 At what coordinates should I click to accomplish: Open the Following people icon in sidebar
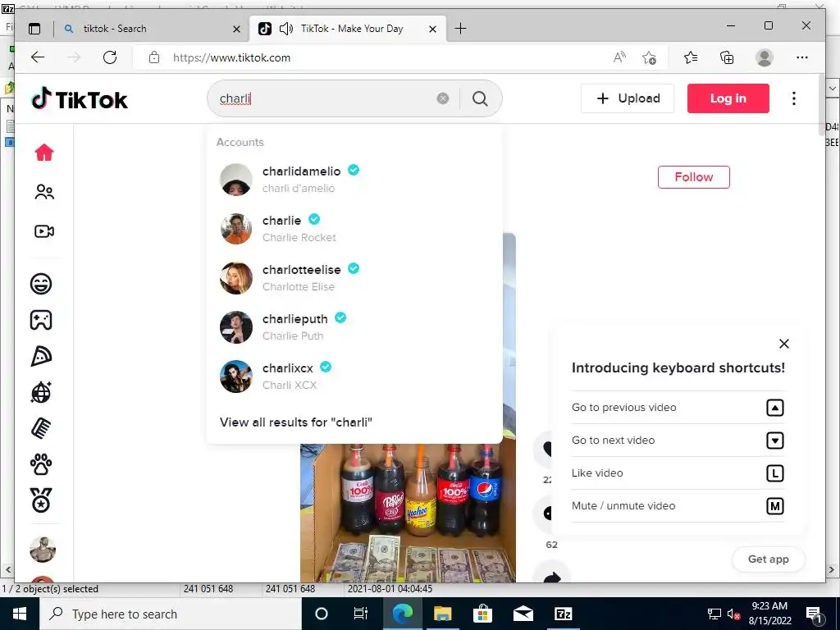click(44, 192)
